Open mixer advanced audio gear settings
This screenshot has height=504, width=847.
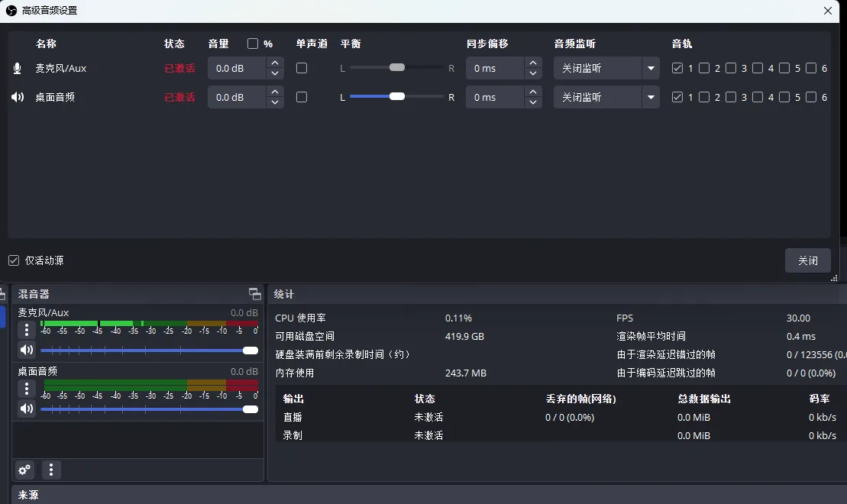(x=24, y=470)
